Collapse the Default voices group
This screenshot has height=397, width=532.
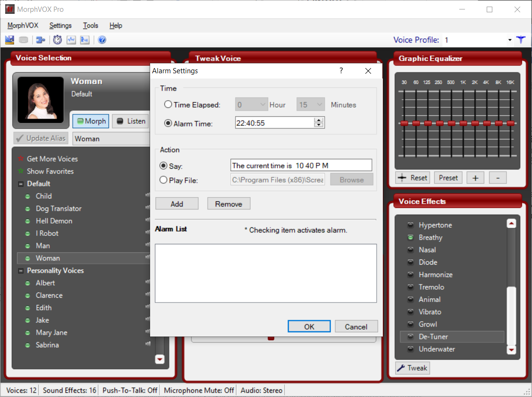tap(20, 184)
